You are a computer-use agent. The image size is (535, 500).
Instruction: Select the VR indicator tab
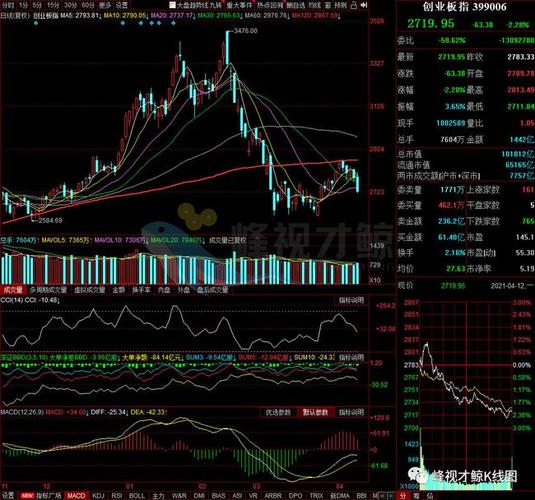click(253, 495)
